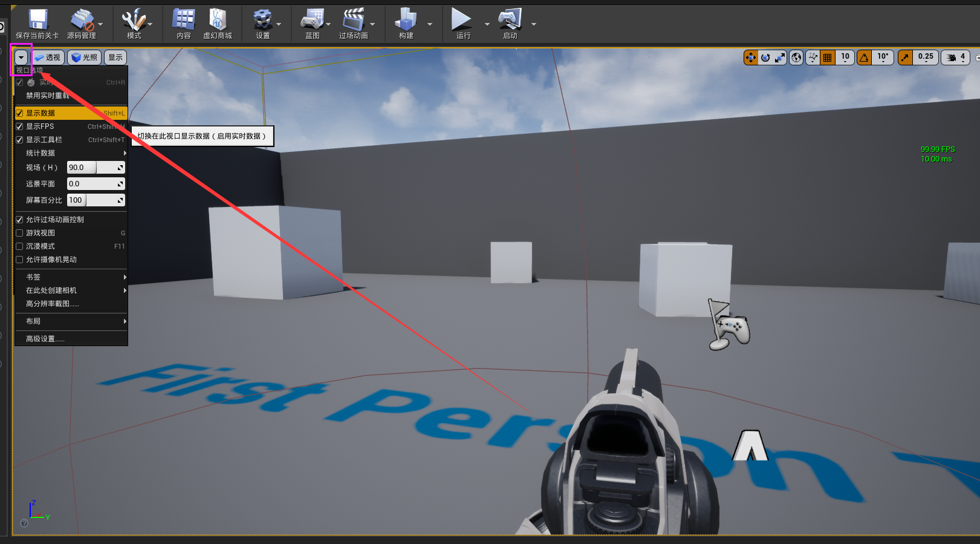Click the 屏幕百分比 100 spin box
The height and width of the screenshot is (544, 980).
pyautogui.click(x=96, y=200)
